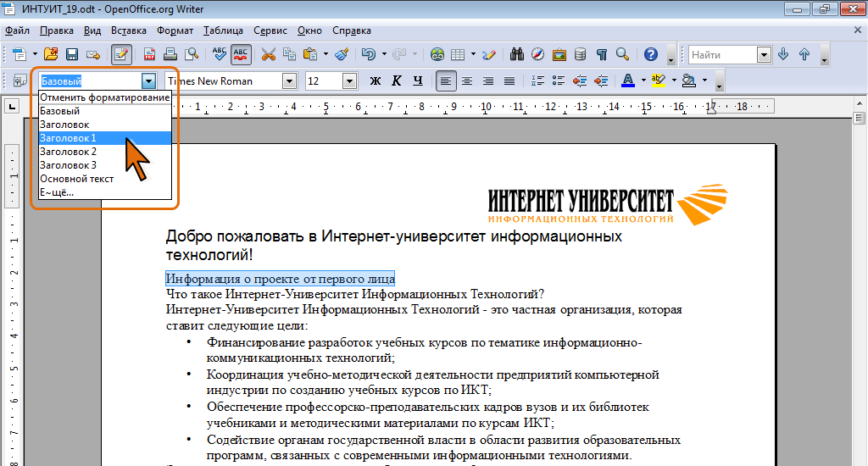Click the Document as E-mail icon
Image resolution: width=868 pixels, height=466 pixels.
[93, 54]
